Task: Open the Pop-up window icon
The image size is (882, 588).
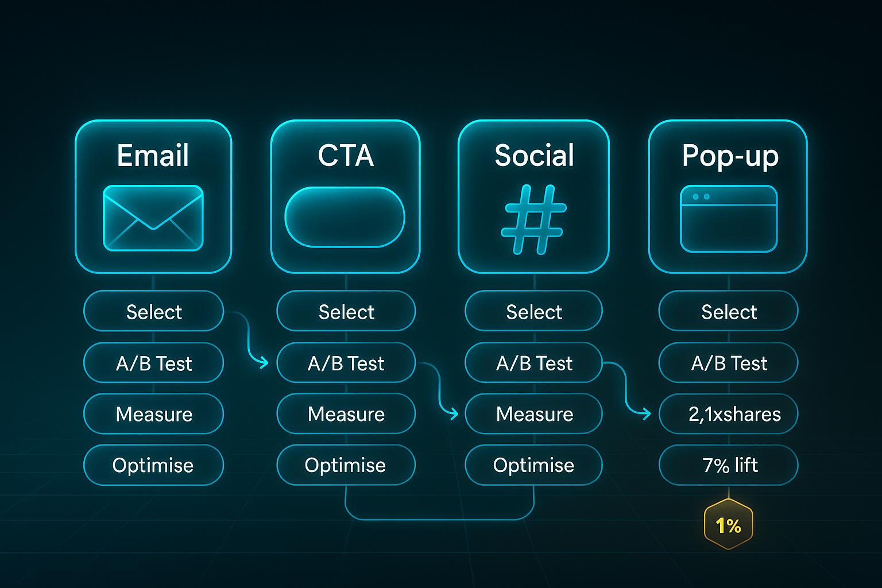Action: pos(728,217)
